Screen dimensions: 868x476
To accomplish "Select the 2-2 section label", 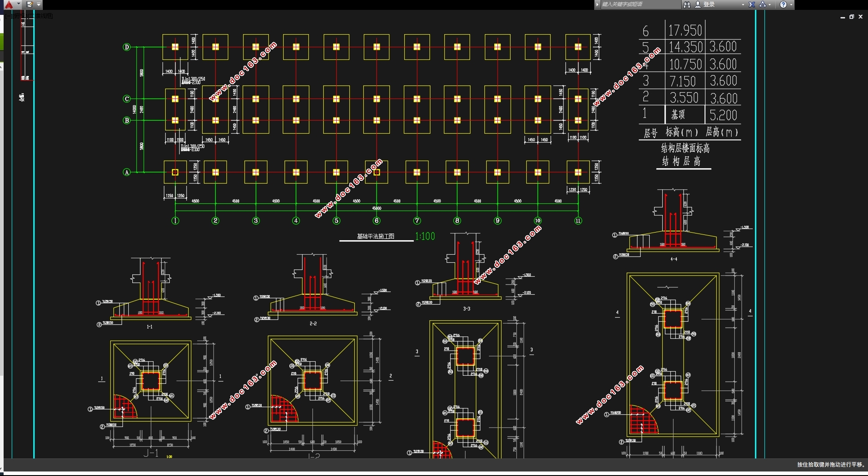I will coord(313,323).
